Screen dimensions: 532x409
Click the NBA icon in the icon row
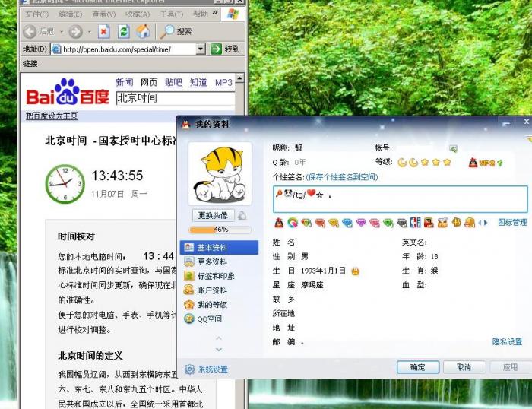[415, 223]
